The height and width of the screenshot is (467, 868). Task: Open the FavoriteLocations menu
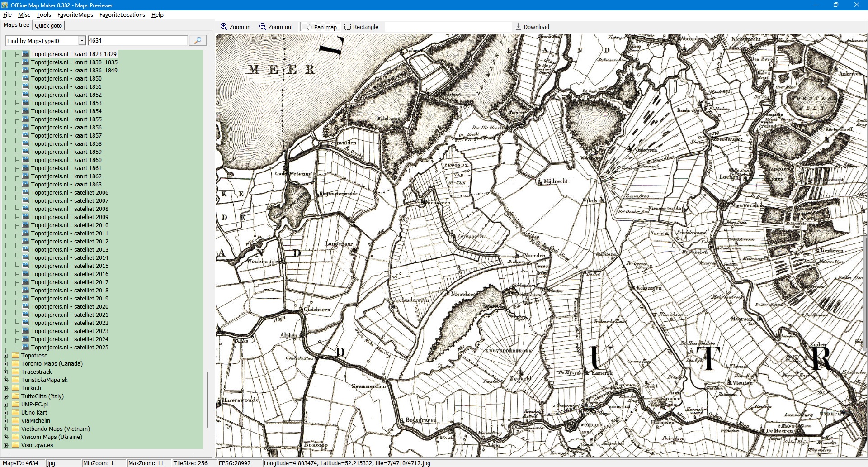[x=122, y=15]
